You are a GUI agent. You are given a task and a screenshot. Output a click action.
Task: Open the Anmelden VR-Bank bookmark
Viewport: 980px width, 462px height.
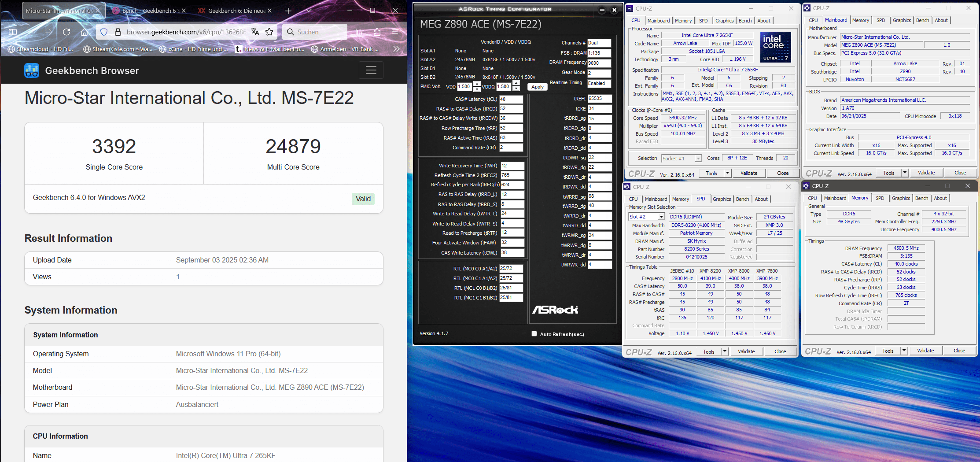(345, 49)
